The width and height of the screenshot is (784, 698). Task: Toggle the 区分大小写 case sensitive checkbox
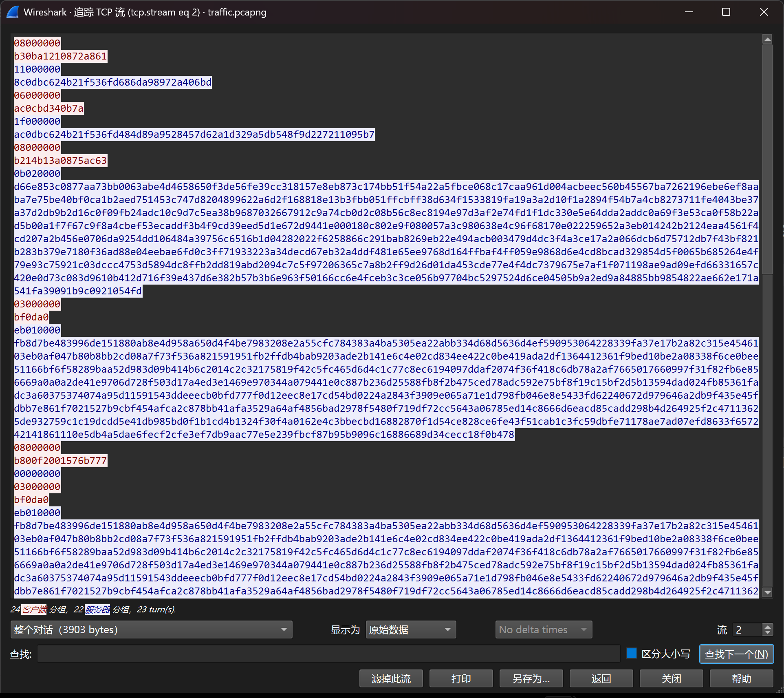point(631,654)
